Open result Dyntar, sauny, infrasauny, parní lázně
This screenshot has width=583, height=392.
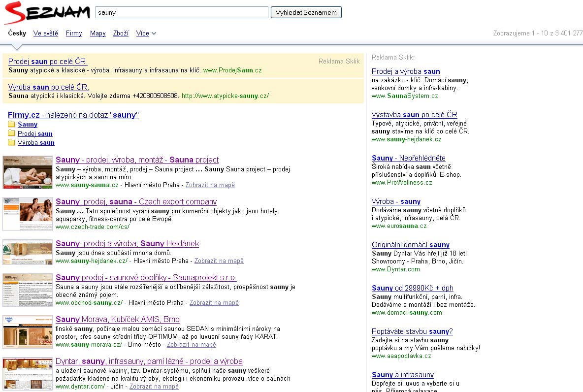(x=149, y=361)
